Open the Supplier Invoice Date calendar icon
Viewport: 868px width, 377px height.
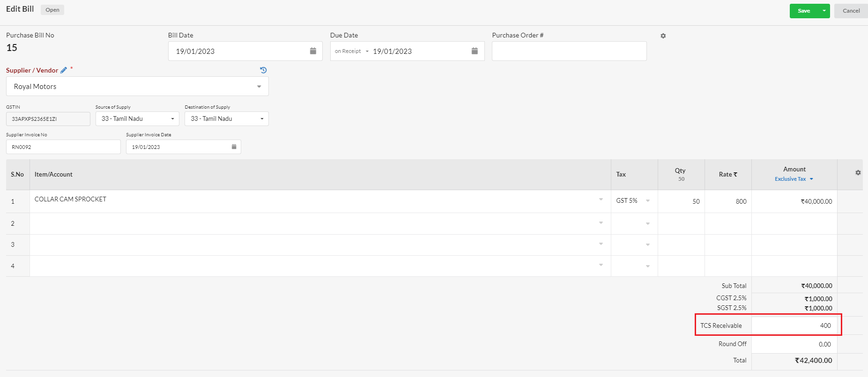pyautogui.click(x=234, y=147)
